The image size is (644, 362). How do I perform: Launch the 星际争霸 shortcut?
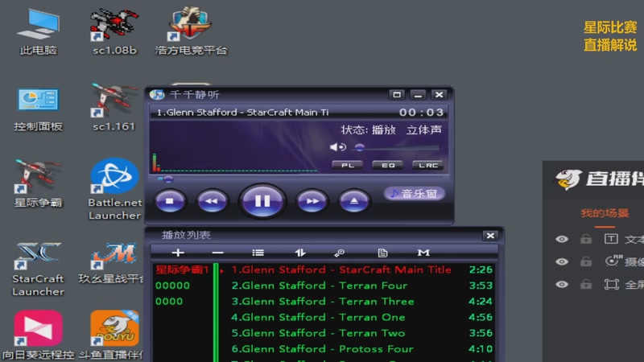38,184
